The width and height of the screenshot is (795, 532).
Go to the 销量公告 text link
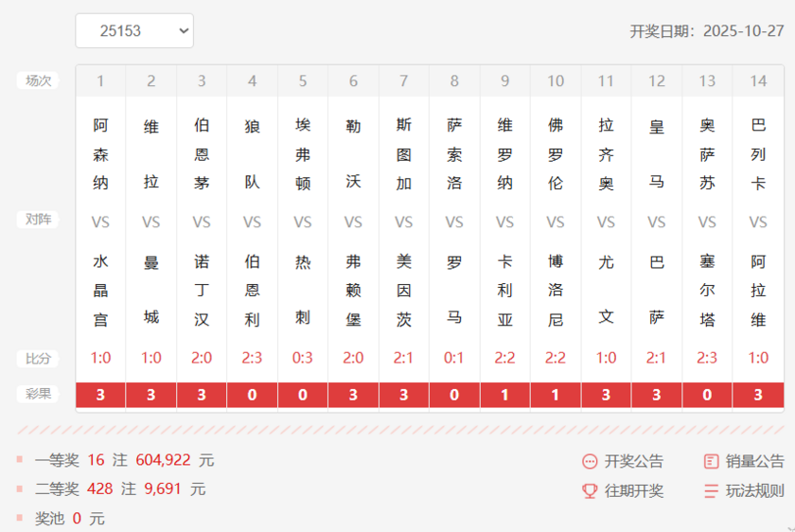point(754,462)
